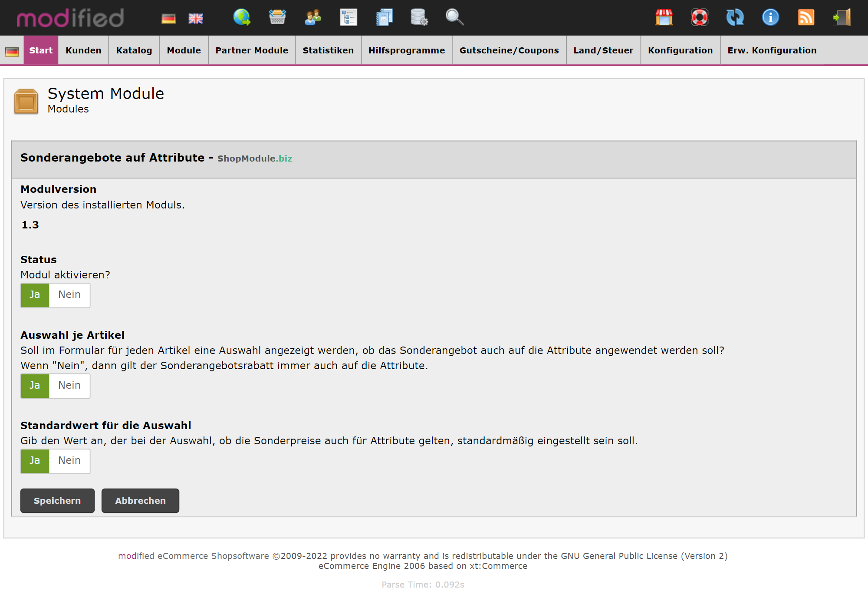
Task: Open the database tools icon
Action: [418, 18]
